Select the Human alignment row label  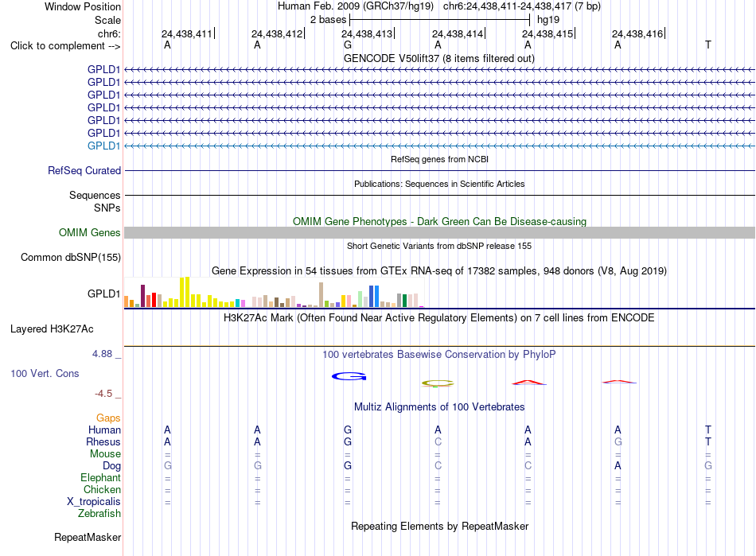point(104,430)
